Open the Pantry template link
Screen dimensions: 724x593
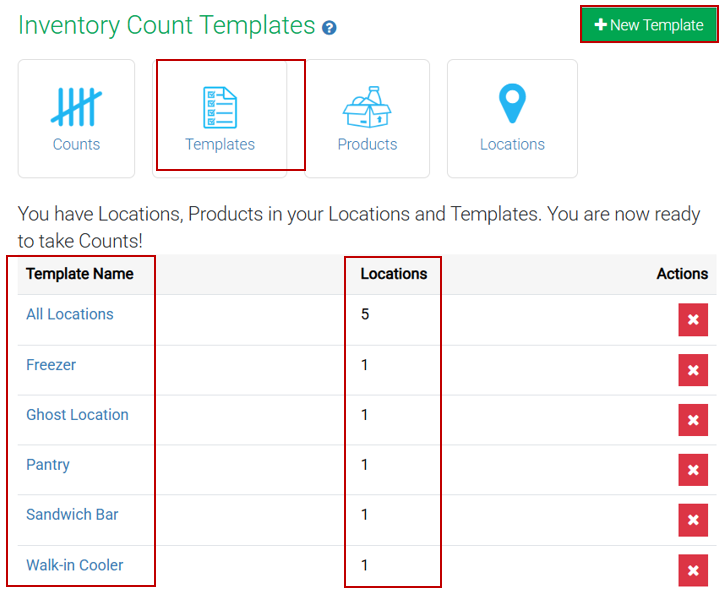point(48,465)
